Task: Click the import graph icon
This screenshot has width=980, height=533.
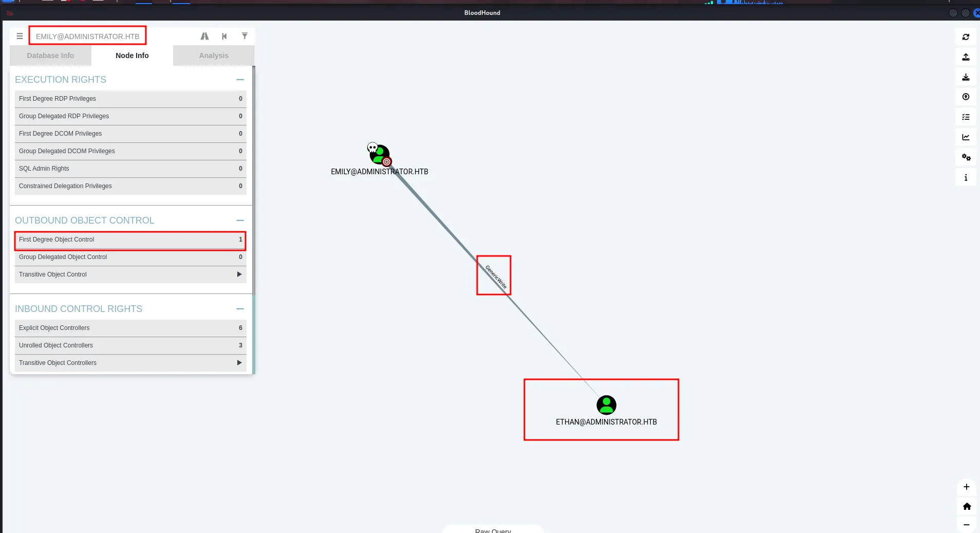Action: [966, 77]
